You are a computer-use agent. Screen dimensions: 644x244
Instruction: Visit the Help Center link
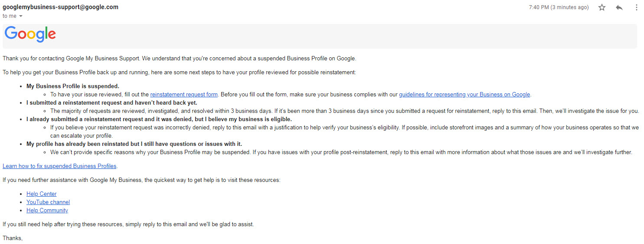pos(42,194)
